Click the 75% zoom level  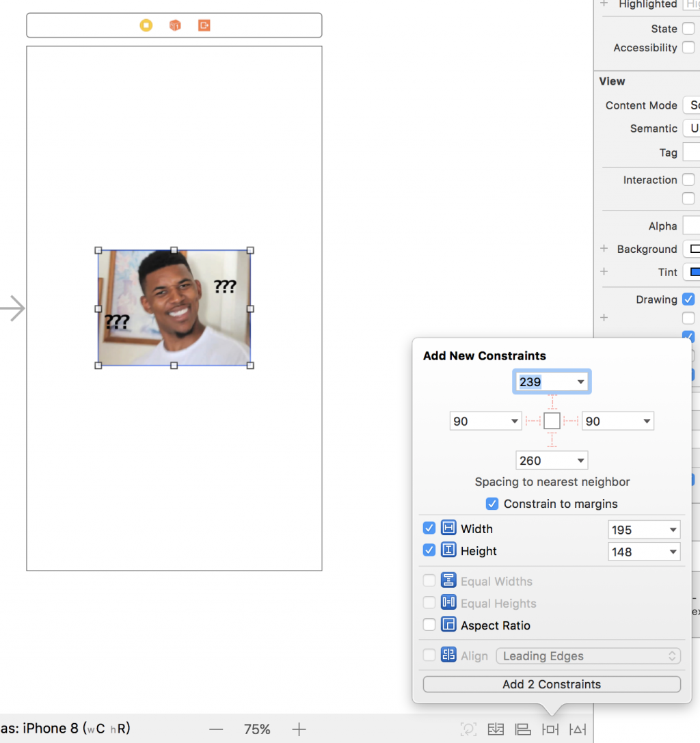tap(257, 729)
